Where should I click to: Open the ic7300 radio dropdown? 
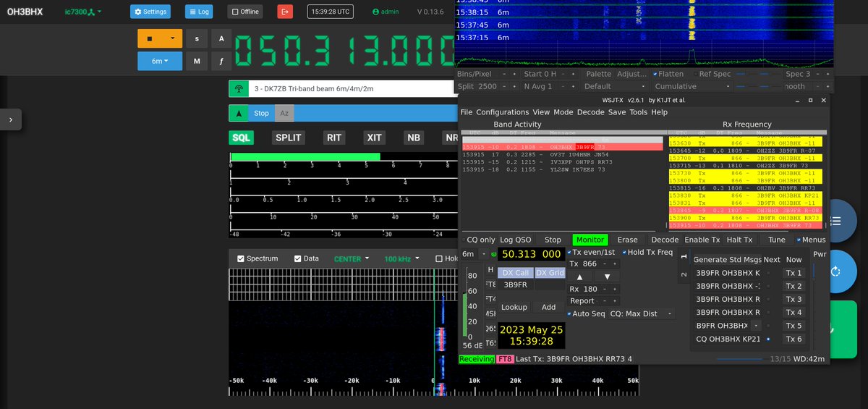pos(82,12)
